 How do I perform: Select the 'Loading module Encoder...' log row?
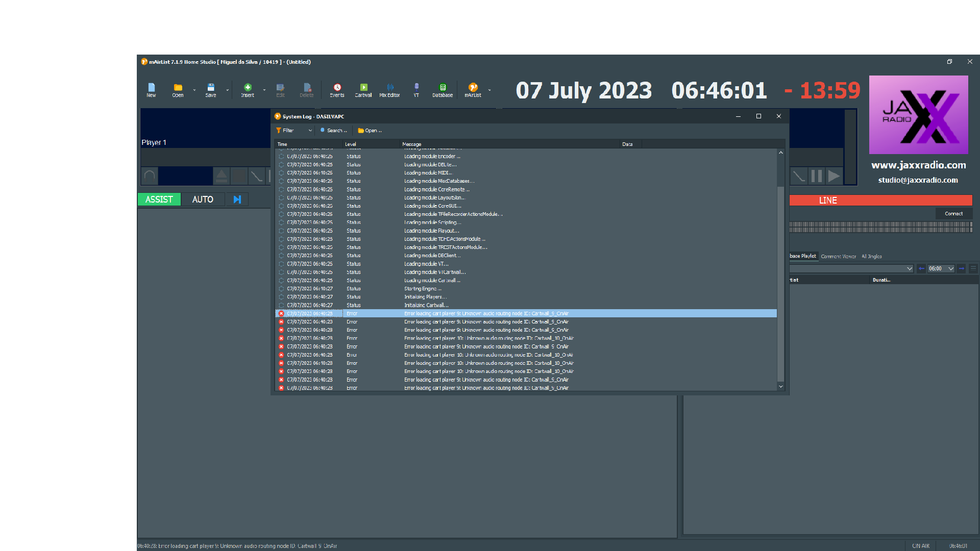coord(526,157)
